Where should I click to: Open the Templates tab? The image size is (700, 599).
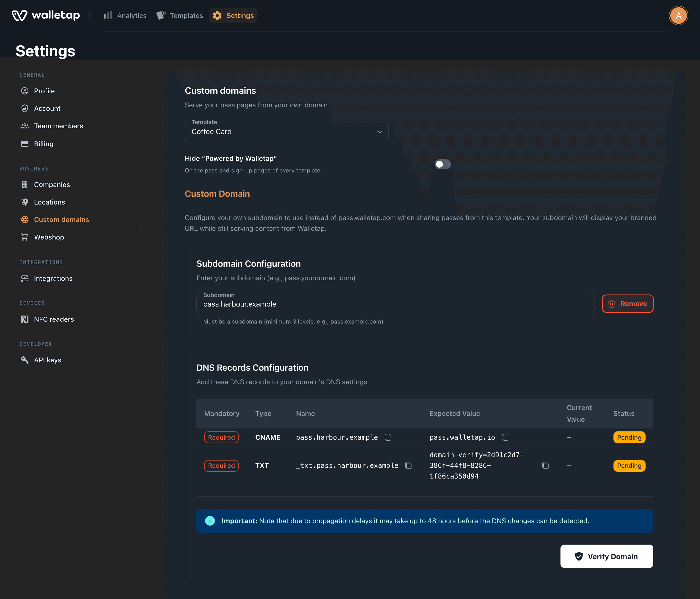click(x=180, y=16)
